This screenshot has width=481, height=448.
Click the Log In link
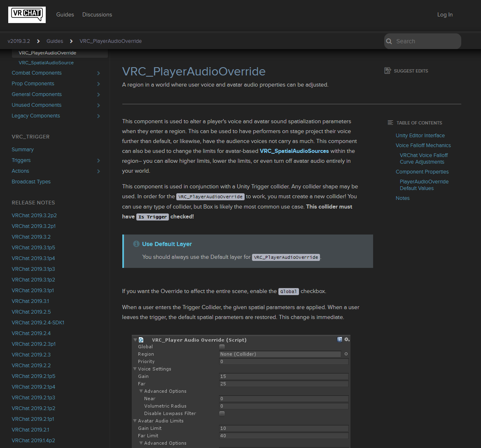[x=445, y=14]
